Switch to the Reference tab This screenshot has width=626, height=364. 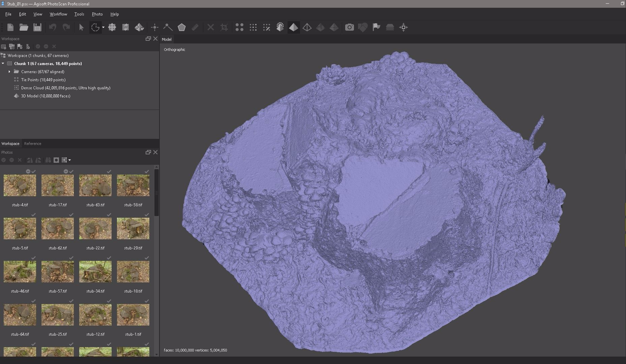pyautogui.click(x=33, y=144)
